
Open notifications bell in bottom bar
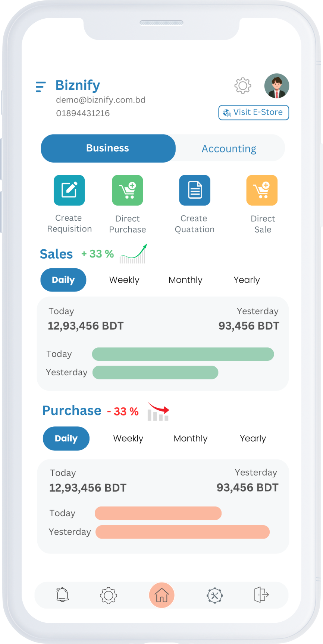[63, 595]
